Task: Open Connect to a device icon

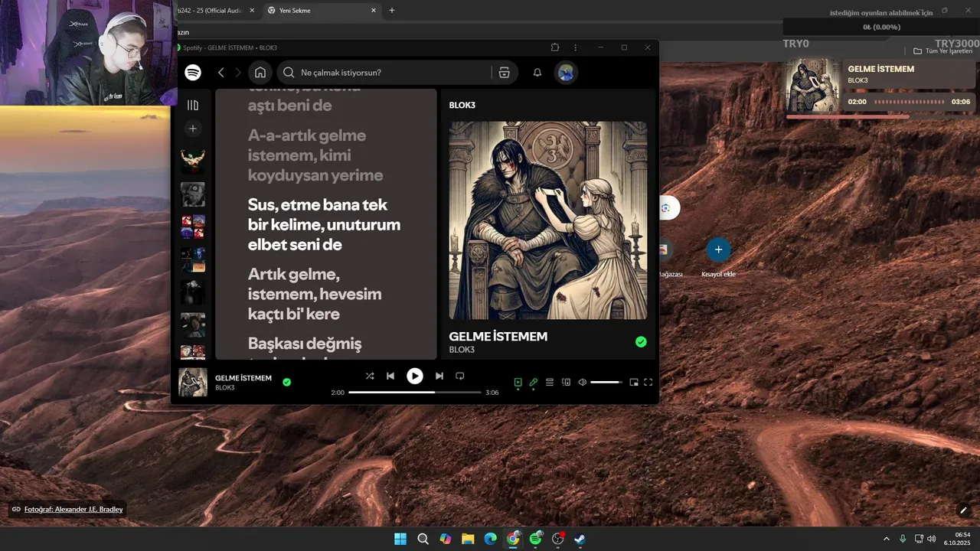Action: click(x=567, y=382)
